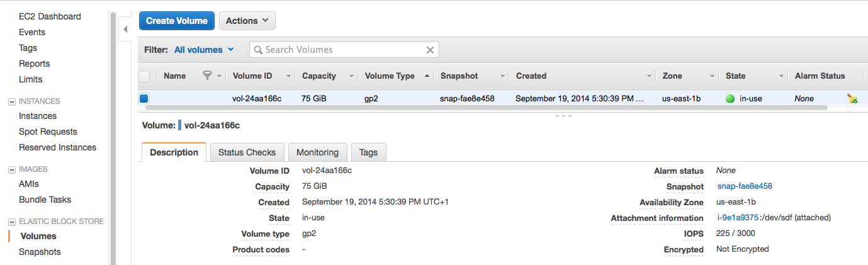Image resolution: width=868 pixels, height=265 pixels.
Task: Click the alarm icon in the volume row
Action: point(852,98)
